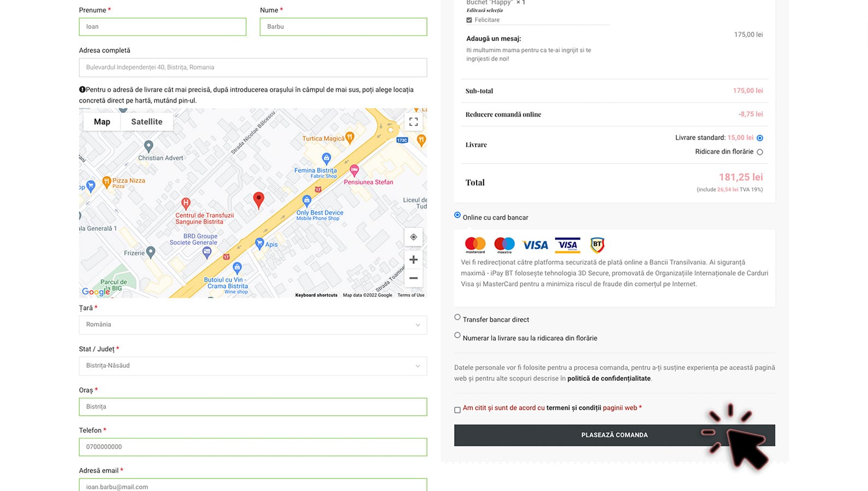The height and width of the screenshot is (491, 868).
Task: Click into the Telefon input field
Action: pyautogui.click(x=253, y=447)
